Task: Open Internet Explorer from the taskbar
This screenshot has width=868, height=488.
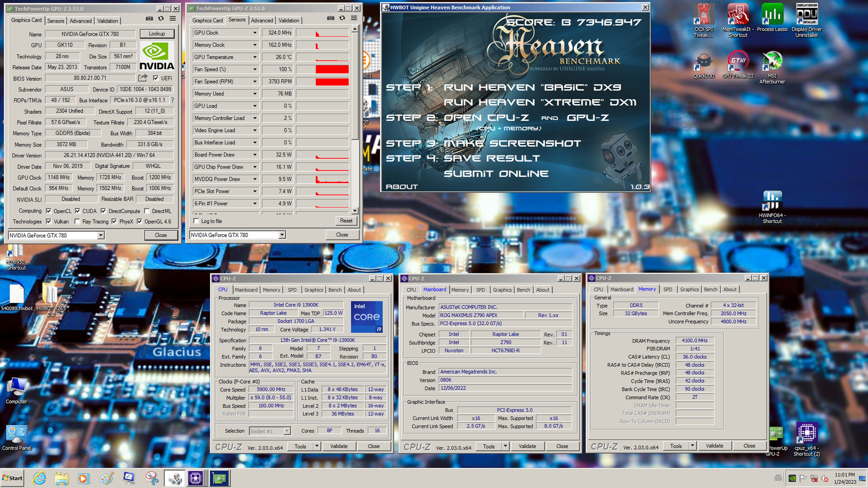Action: pos(40,478)
